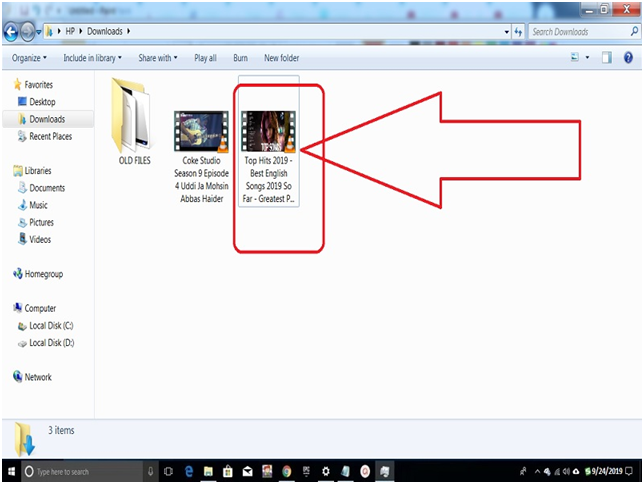Select Downloads in the navigation pane
This screenshot has height=484, width=644.
[x=47, y=119]
